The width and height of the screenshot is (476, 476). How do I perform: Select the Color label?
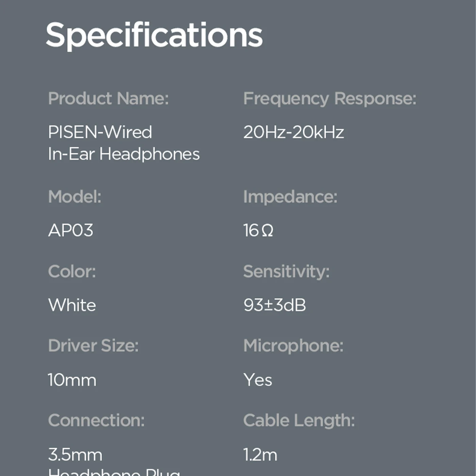(72, 271)
